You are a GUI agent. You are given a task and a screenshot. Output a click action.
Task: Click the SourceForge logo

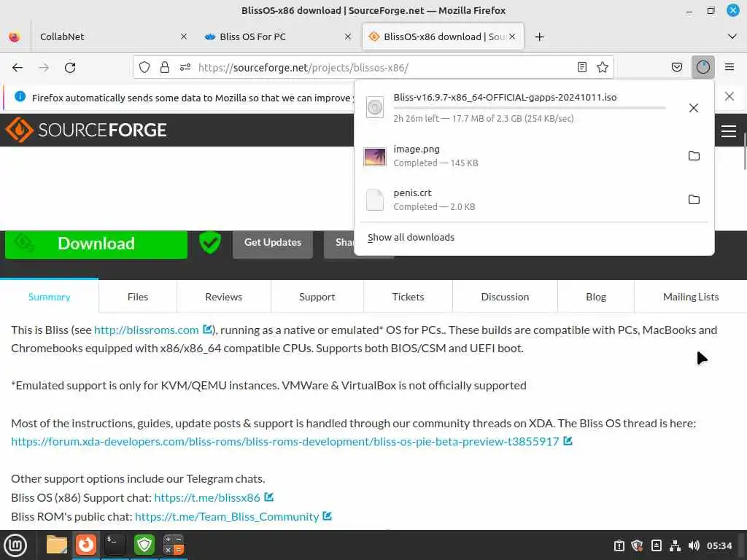[x=86, y=130]
